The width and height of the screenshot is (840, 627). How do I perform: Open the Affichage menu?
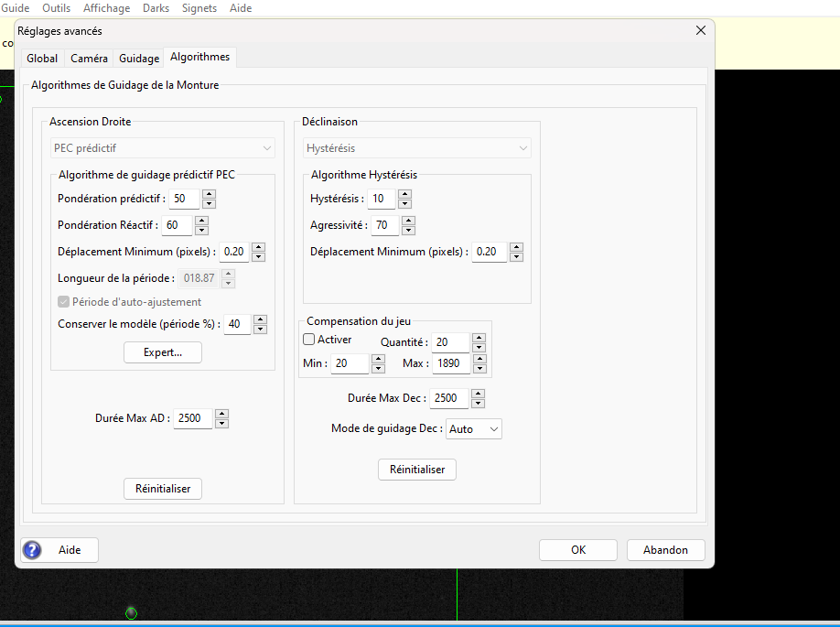pos(107,8)
